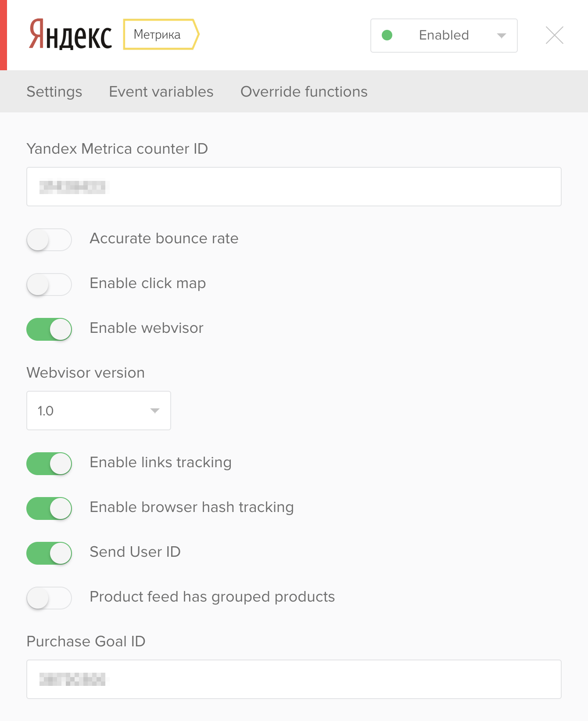Enable Accurate bounce rate toggle
The height and width of the screenshot is (721, 588).
tap(49, 240)
